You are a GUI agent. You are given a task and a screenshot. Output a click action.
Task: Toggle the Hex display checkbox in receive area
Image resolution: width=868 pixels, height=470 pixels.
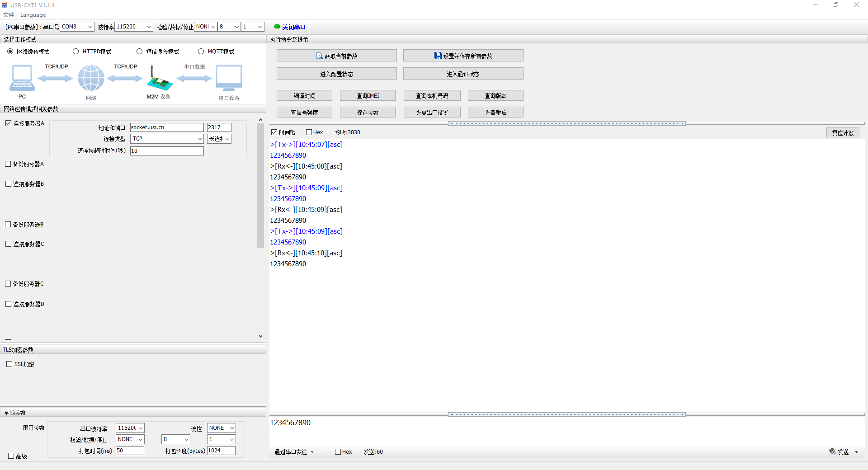pyautogui.click(x=309, y=132)
